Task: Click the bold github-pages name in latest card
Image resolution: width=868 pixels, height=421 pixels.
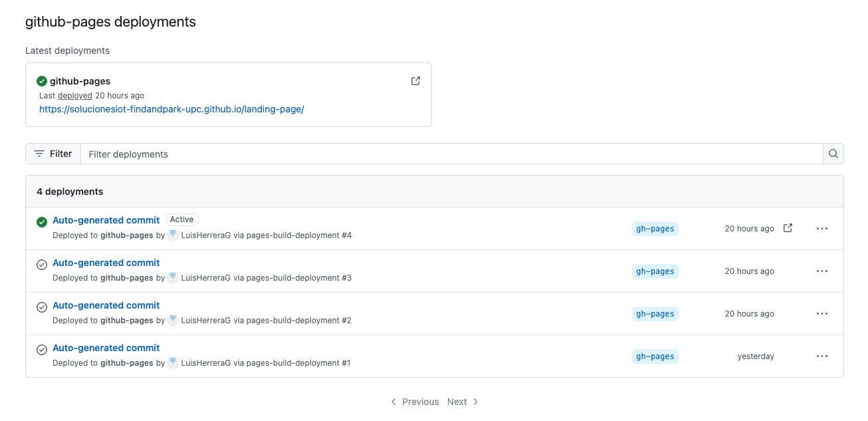Action: pos(80,81)
